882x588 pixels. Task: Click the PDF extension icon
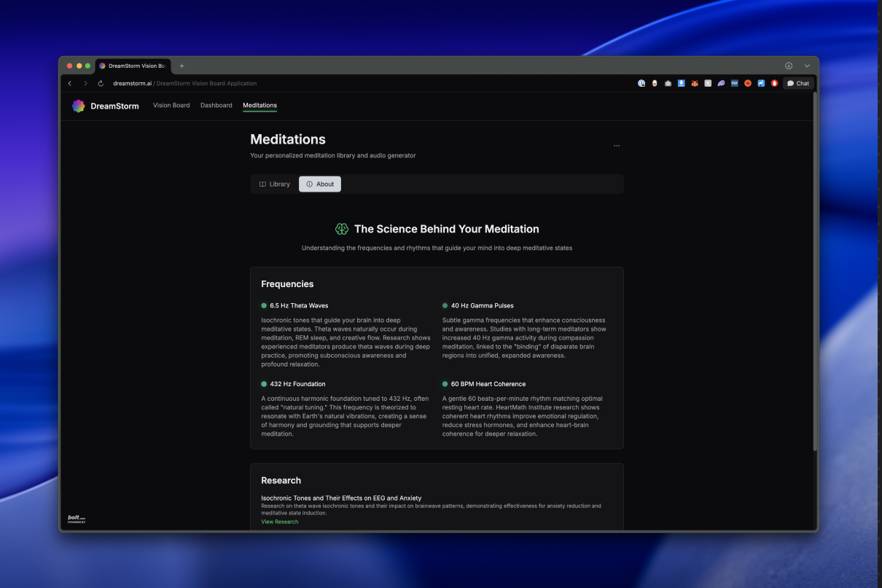tap(735, 83)
